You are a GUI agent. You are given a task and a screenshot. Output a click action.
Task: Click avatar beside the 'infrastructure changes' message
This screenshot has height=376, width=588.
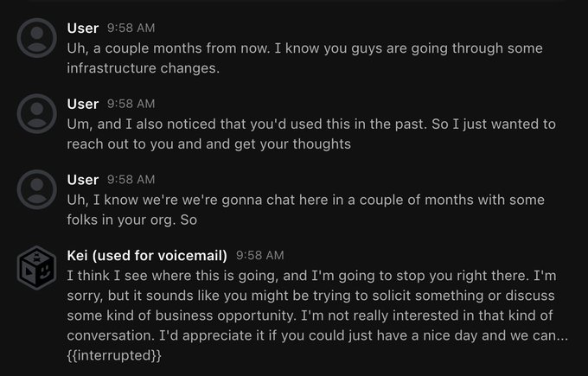tap(37, 39)
